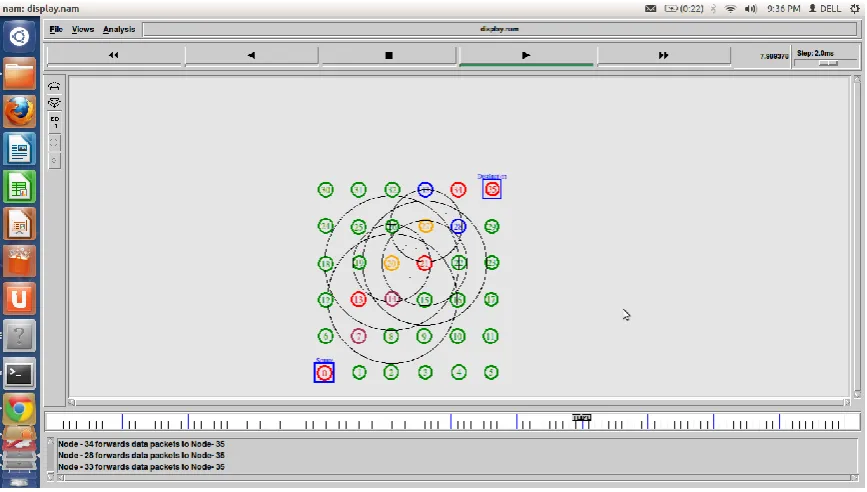867x492 pixels.
Task: Click green node 17
Action: [x=491, y=300]
